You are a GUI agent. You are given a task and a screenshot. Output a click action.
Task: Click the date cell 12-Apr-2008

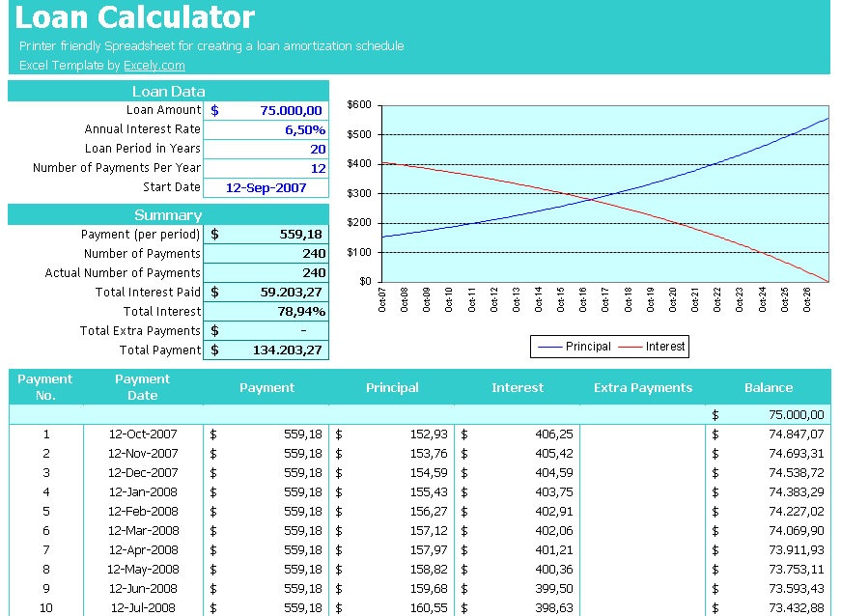143,550
